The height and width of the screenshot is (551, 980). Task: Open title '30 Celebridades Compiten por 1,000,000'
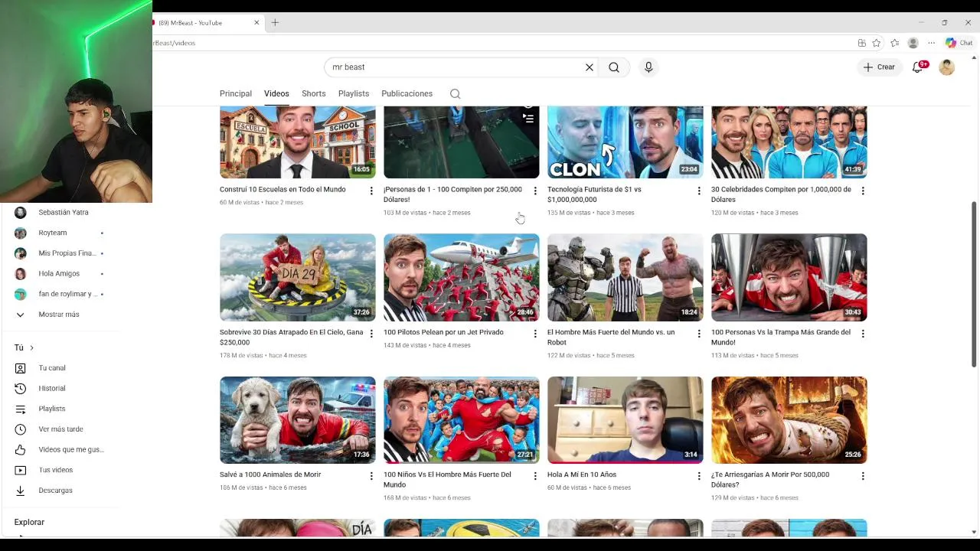point(781,194)
